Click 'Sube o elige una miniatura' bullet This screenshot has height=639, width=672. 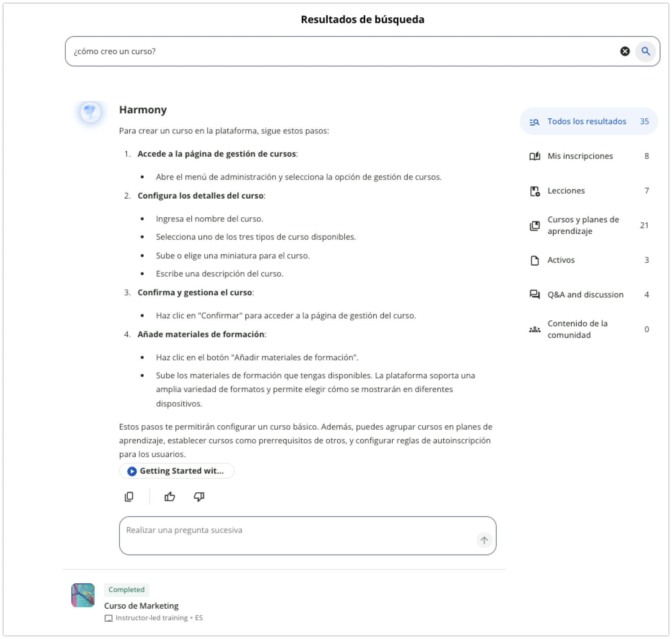pos(233,256)
